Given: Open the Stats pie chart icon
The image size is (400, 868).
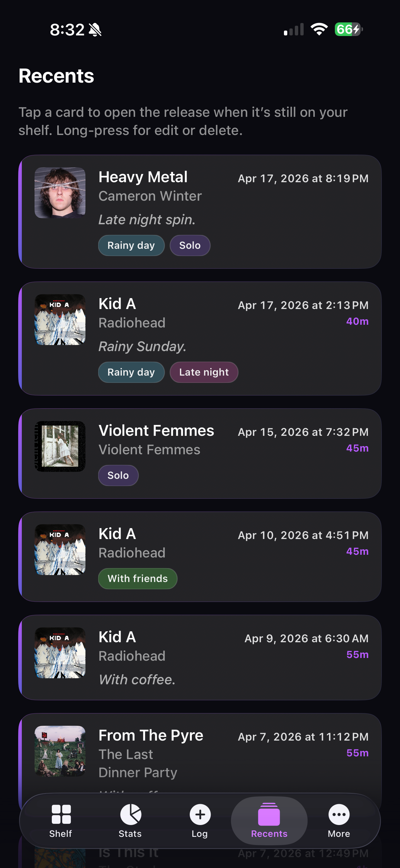Looking at the screenshot, I should tap(131, 814).
